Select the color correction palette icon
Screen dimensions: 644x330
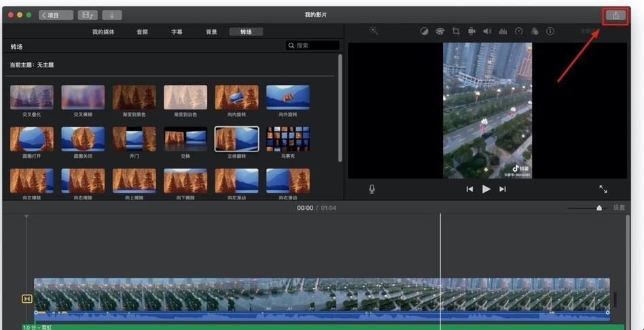(x=440, y=31)
